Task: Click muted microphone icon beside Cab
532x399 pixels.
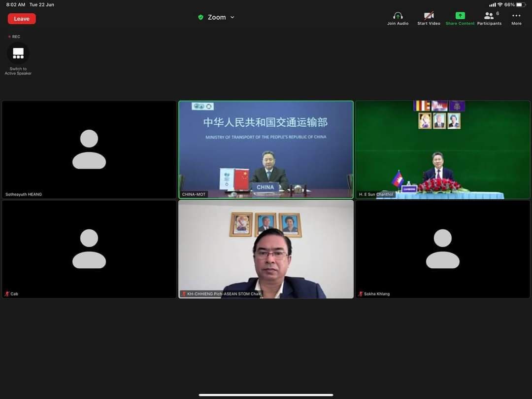Action: 7,294
